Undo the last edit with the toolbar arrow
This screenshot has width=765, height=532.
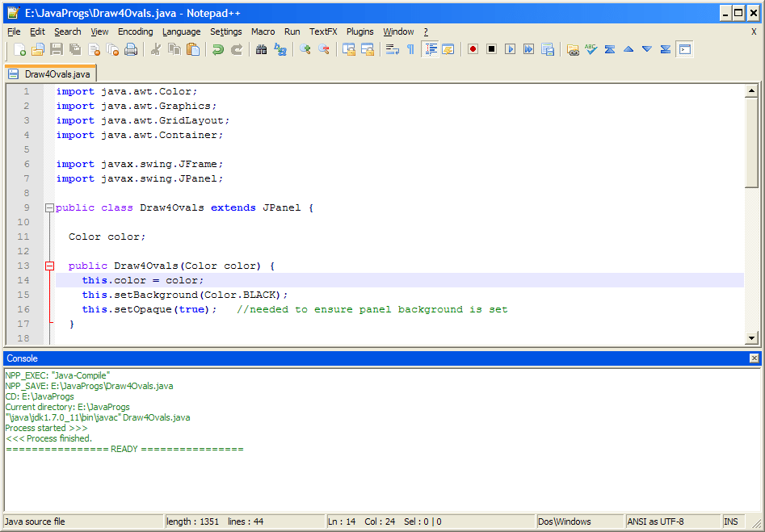click(x=217, y=49)
